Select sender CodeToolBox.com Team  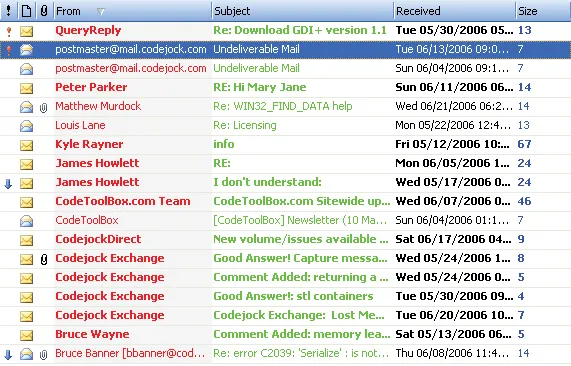[x=123, y=201]
